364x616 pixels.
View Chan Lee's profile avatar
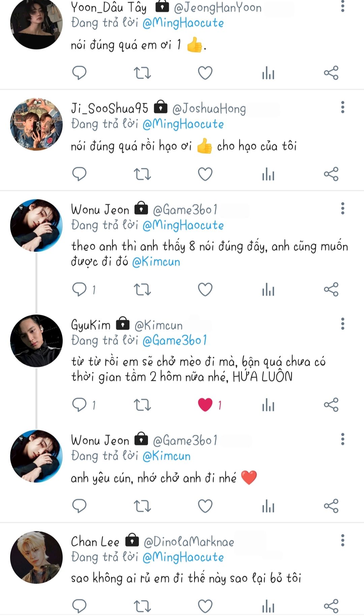36,557
